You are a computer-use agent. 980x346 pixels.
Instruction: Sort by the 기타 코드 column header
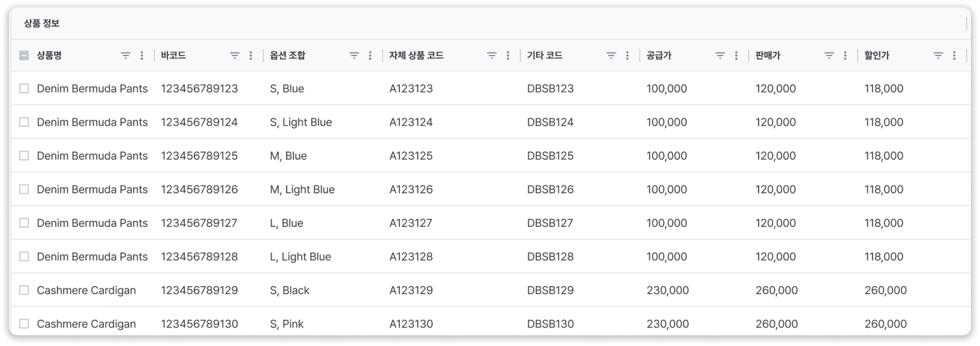(x=545, y=55)
